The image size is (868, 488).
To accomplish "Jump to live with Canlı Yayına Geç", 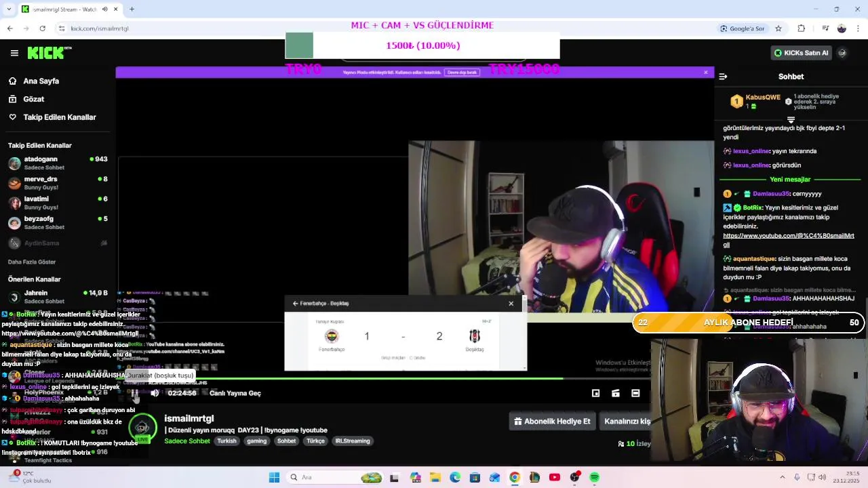I will tap(235, 393).
